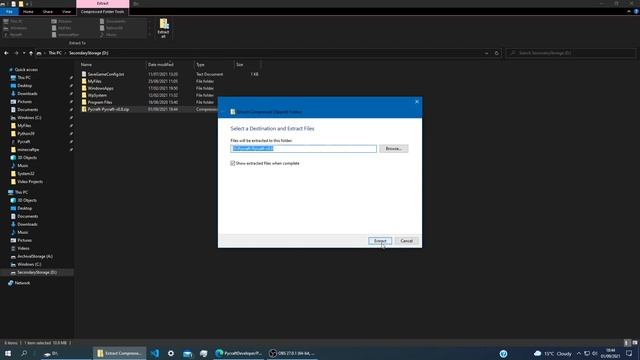Image resolution: width=640 pixels, height=360 pixels.
Task: Switch to the Share ribbon tab
Action: click(48, 12)
